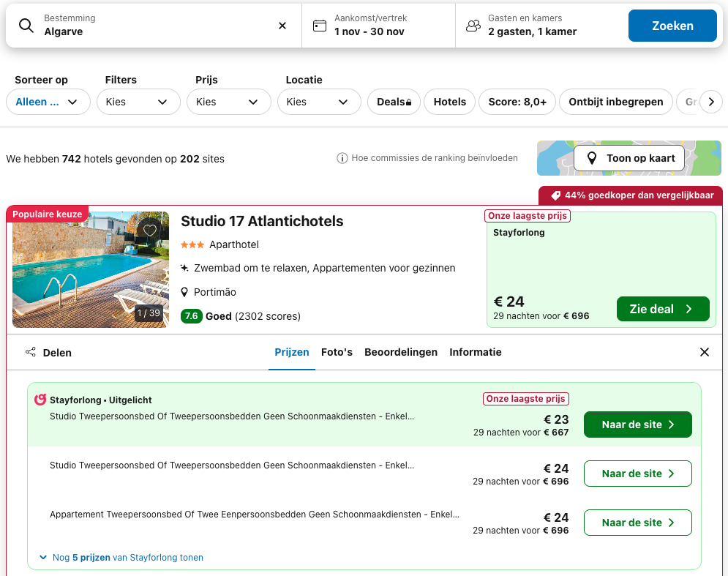
Task: Clear the Algarve destination with the X icon
Action: coord(282,26)
